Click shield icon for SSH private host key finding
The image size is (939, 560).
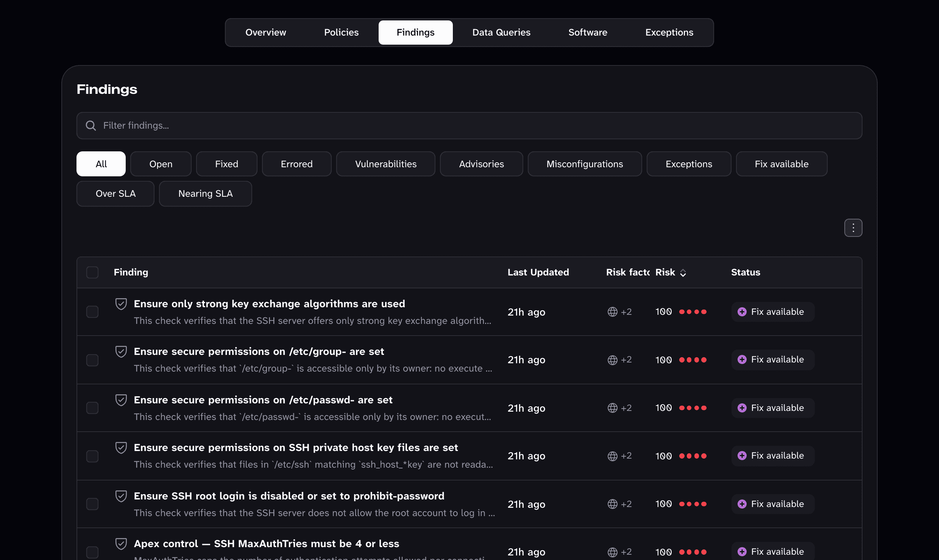pos(121,448)
